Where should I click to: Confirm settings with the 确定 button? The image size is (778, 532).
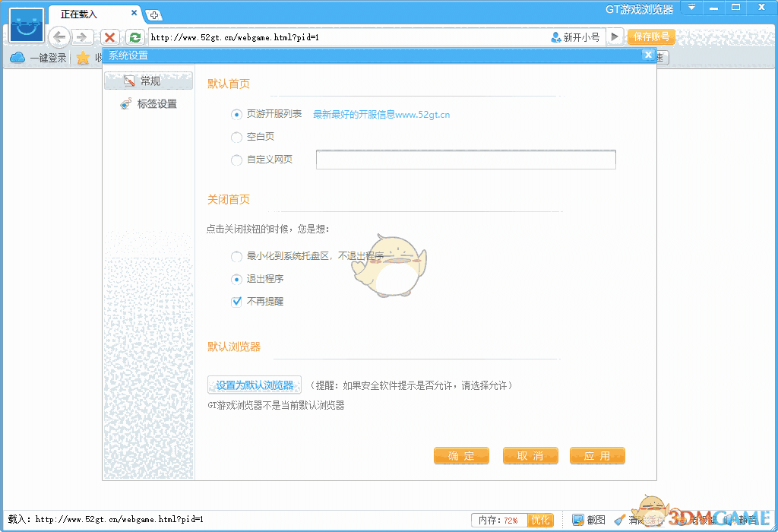coord(461,455)
